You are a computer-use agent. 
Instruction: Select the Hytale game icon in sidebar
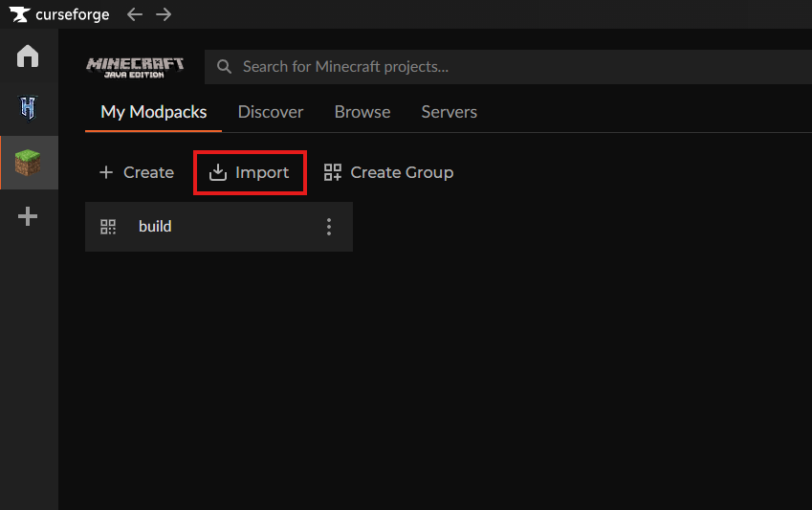click(28, 108)
